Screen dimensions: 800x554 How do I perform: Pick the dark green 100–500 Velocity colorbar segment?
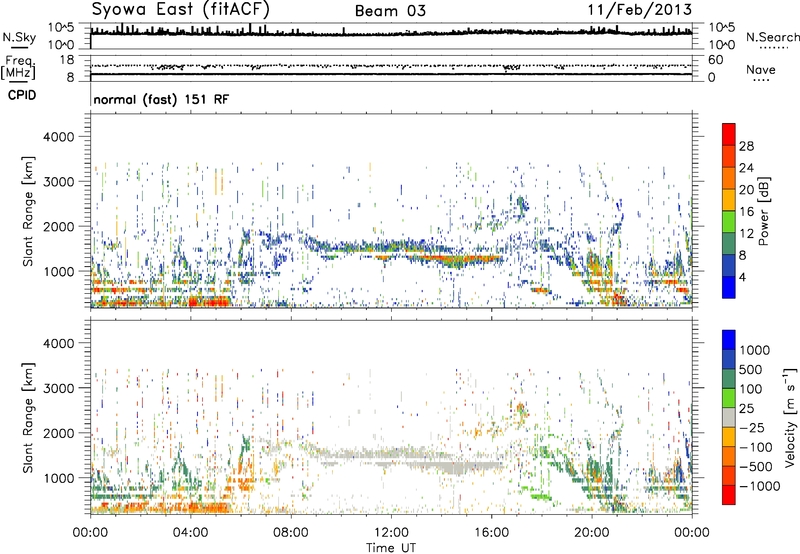[729, 379]
